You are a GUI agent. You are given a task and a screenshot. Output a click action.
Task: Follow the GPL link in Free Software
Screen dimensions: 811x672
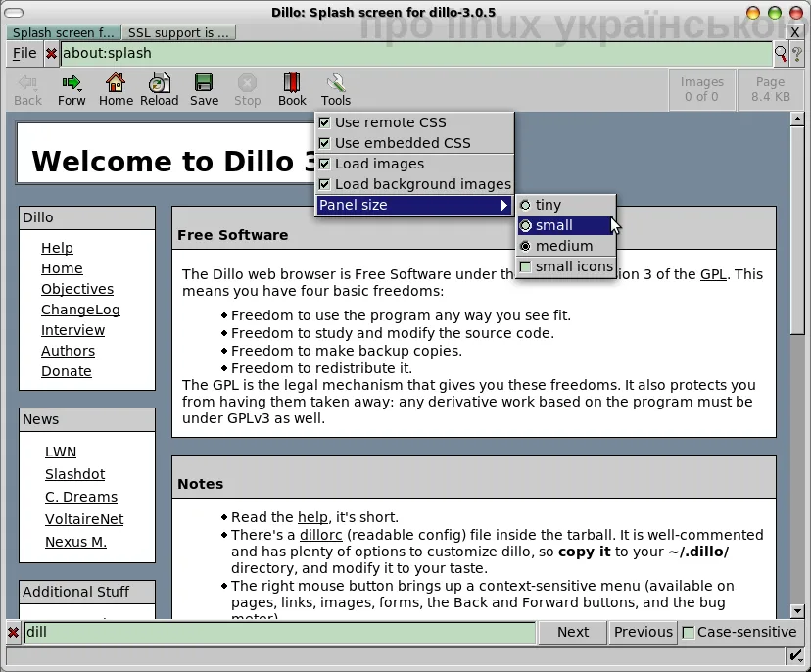[713, 274]
